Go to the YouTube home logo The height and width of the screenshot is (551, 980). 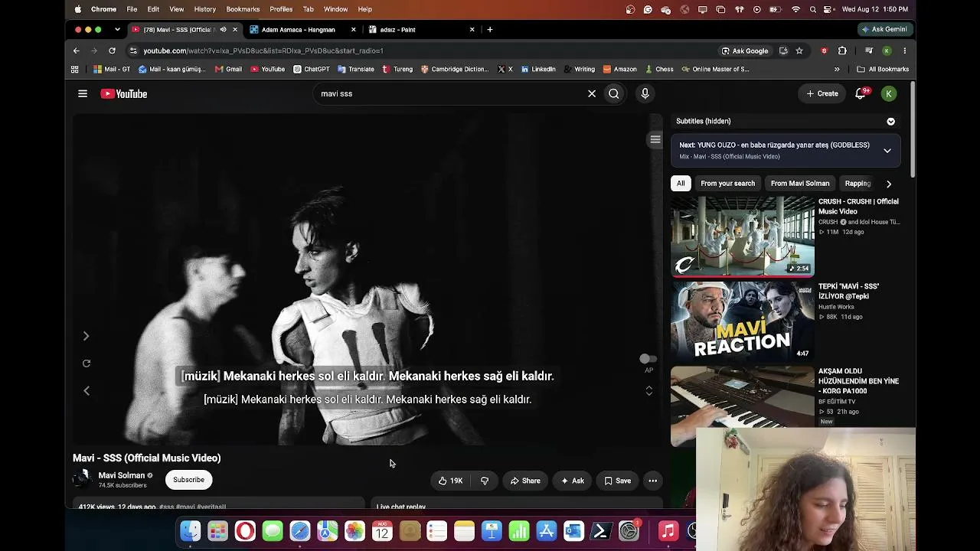click(124, 93)
